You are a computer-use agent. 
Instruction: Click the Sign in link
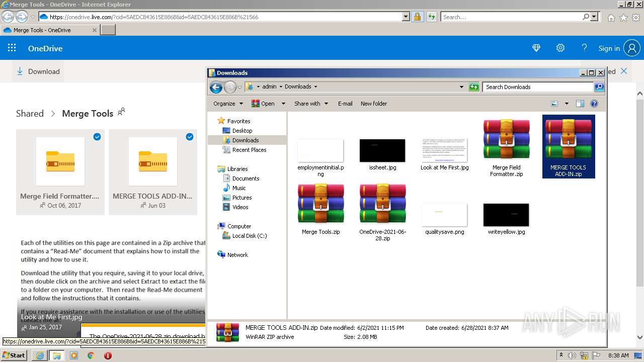click(x=609, y=48)
